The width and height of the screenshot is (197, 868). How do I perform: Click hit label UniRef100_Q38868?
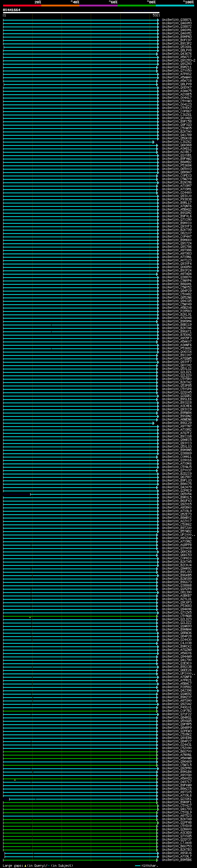coord(176,585)
